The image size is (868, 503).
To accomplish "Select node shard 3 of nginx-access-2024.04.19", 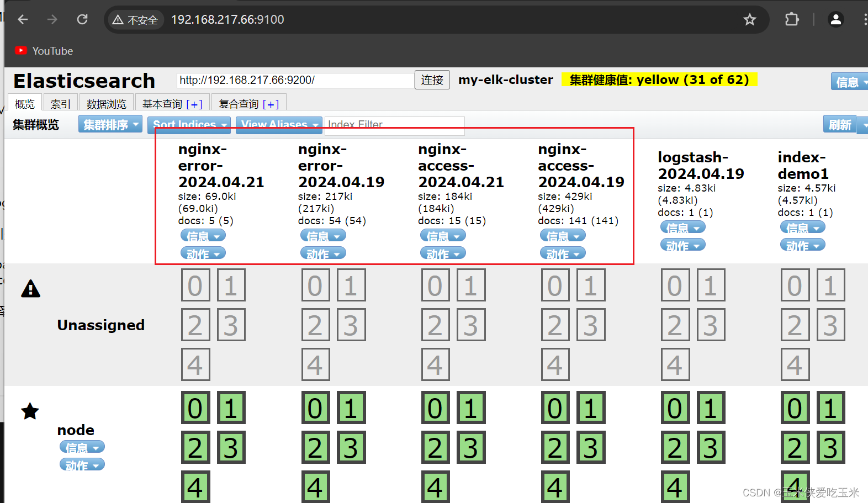I will [x=591, y=447].
